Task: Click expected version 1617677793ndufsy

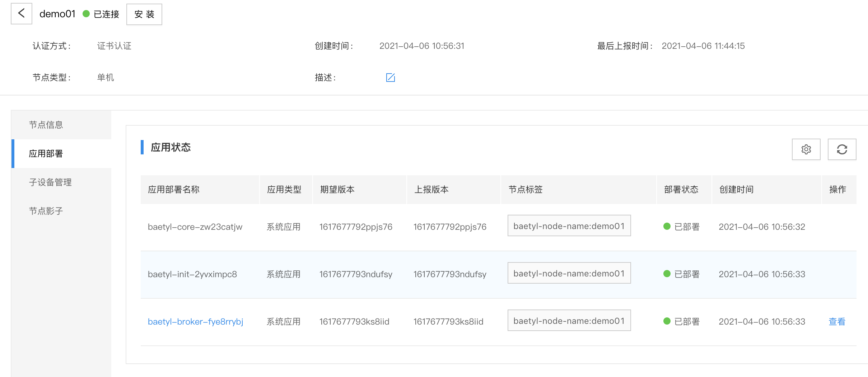Action: point(356,274)
